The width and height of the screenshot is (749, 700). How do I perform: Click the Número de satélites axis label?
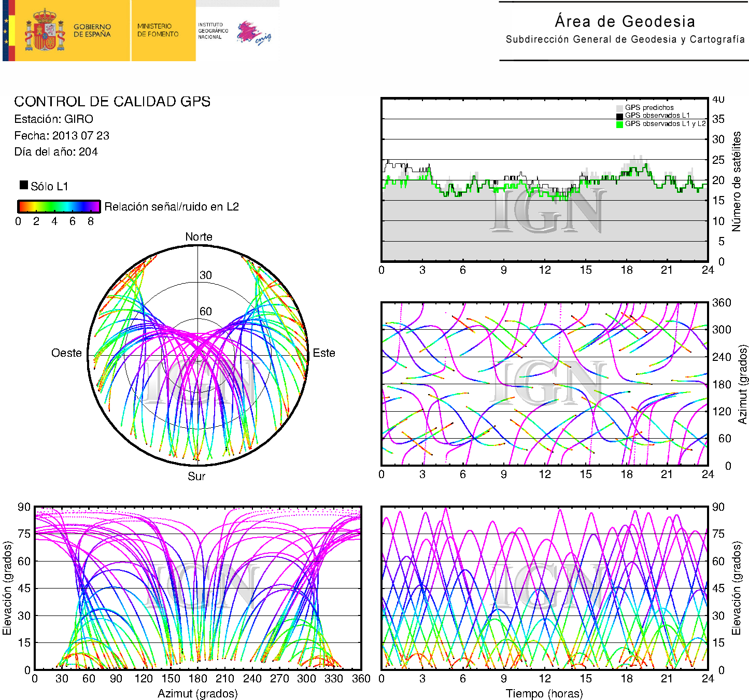coord(736,181)
